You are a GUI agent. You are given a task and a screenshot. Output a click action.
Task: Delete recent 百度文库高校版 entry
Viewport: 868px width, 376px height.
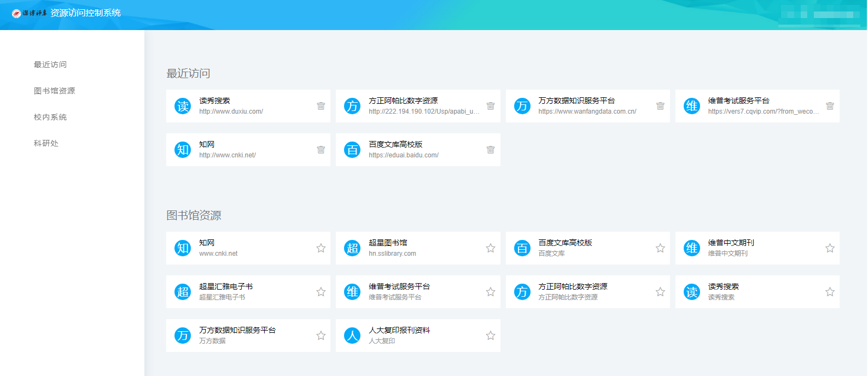[490, 150]
